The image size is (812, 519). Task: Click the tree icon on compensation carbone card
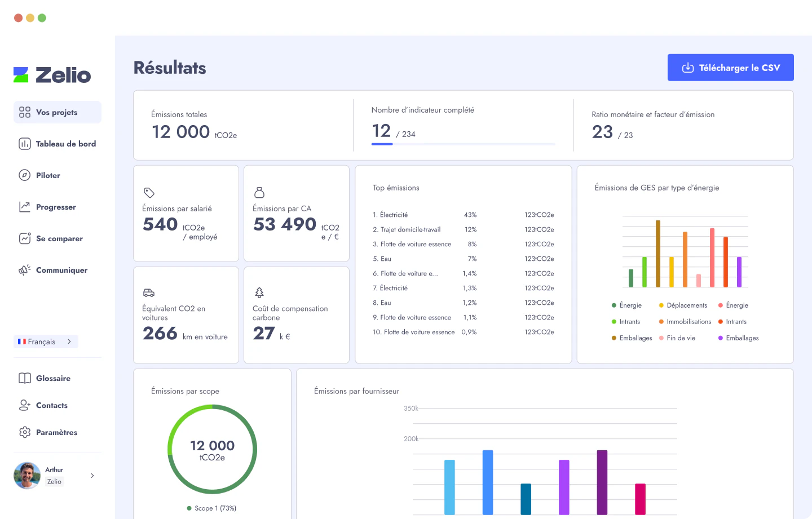click(x=259, y=292)
